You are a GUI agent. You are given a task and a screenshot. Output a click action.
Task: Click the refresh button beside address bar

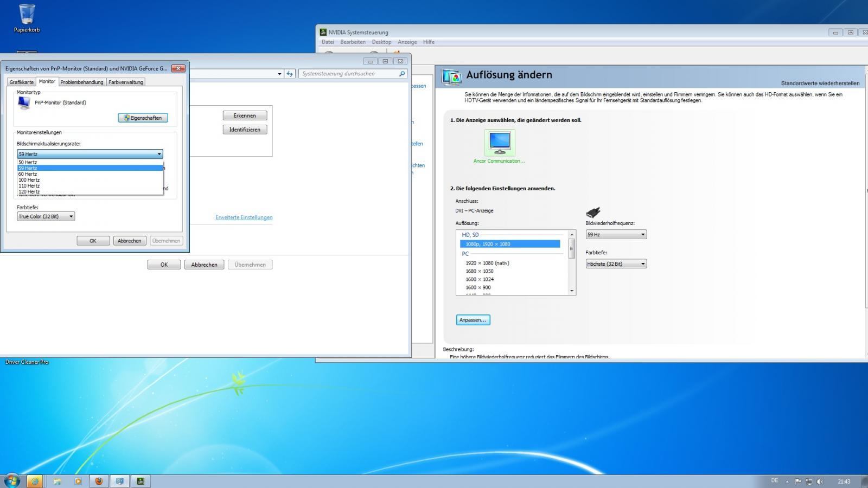click(290, 74)
